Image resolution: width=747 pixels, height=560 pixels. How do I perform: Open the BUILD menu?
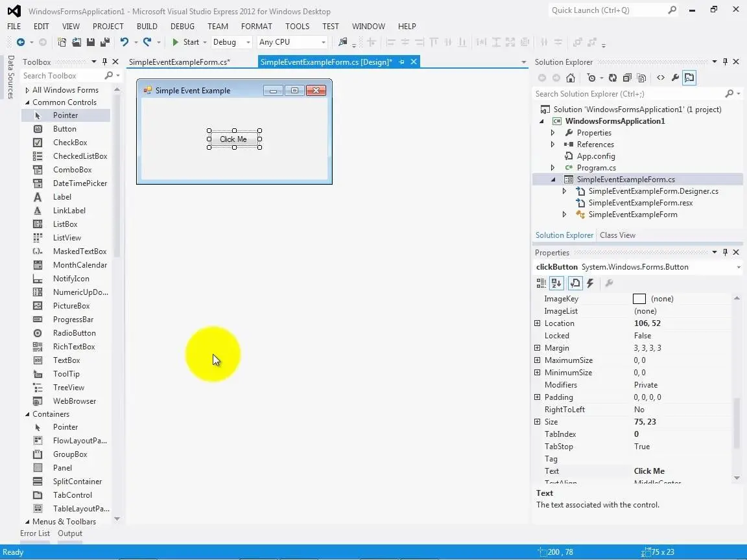pos(147,26)
